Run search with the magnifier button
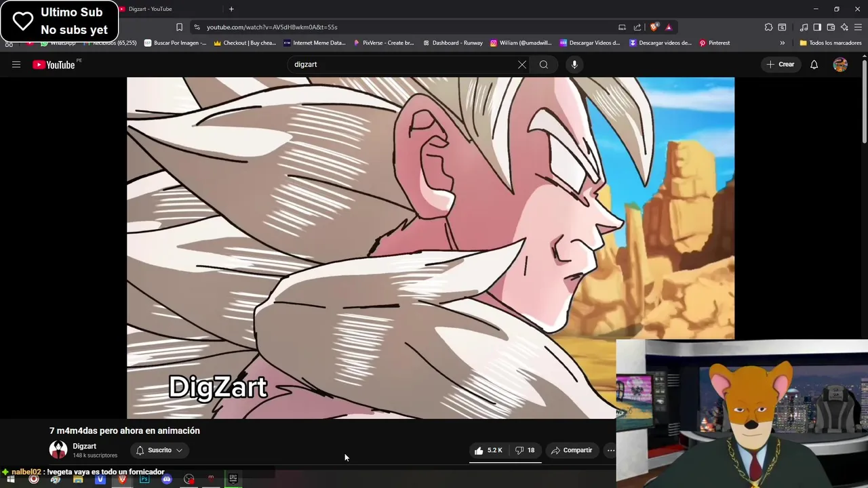The height and width of the screenshot is (488, 868). [x=544, y=64]
